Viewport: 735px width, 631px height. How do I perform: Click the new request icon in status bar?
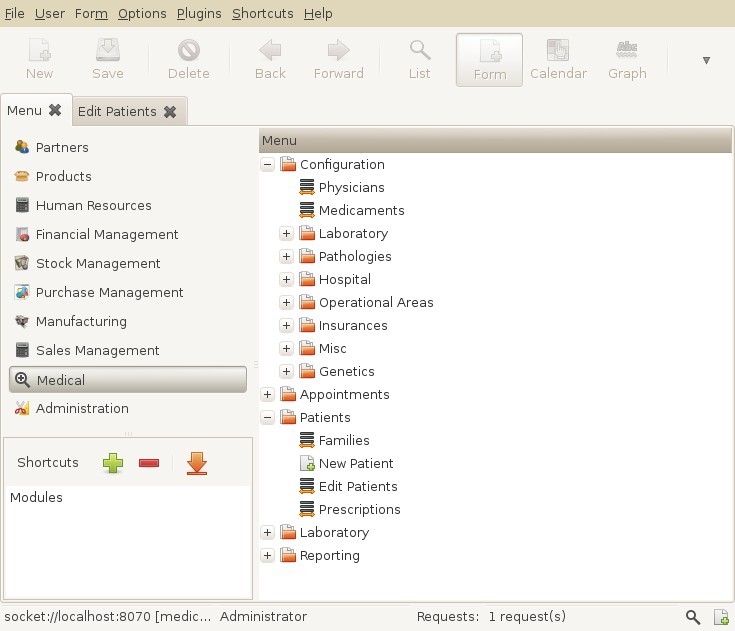[x=720, y=617]
